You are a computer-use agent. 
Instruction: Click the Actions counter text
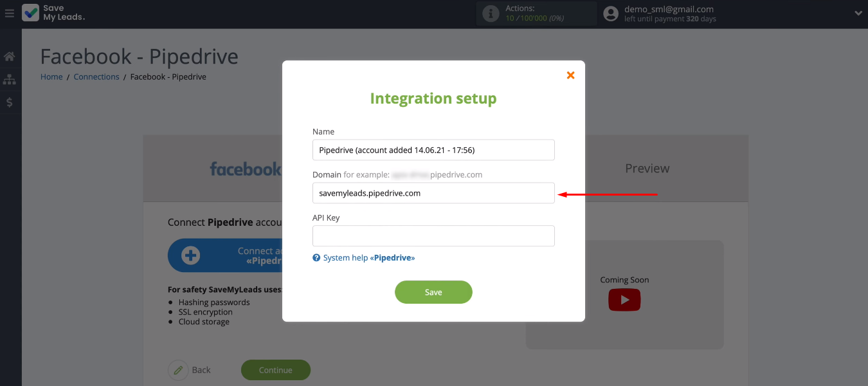534,18
